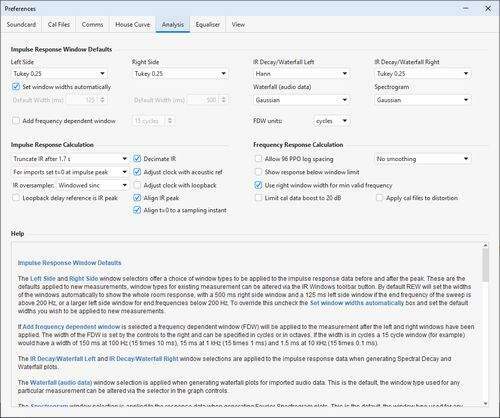Click the Help scrollbar down arrow
This screenshot has height=418, width=500.
pyautogui.click(x=485, y=403)
